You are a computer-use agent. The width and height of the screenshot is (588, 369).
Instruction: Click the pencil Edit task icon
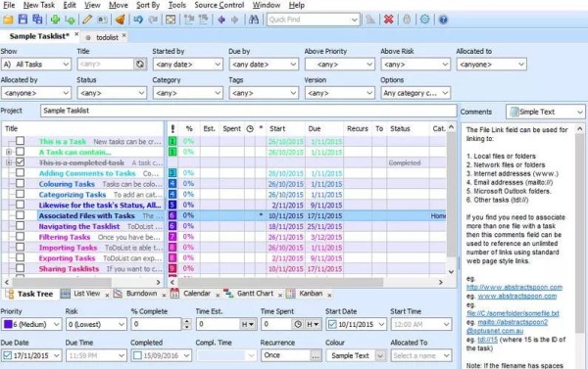87,20
